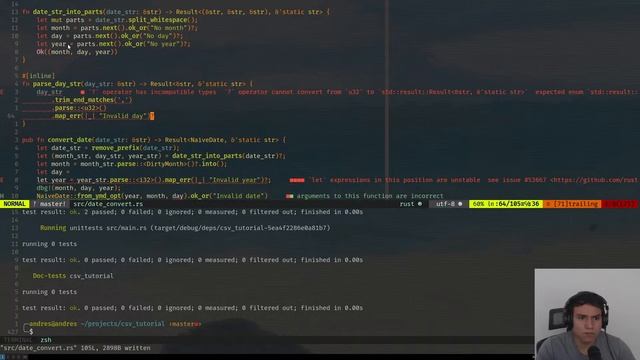Click the zsh label in the terminal statusline
640x360 pixels.
(46, 340)
